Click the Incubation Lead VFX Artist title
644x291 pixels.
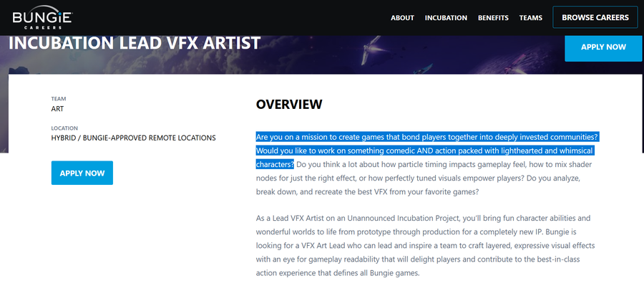tap(135, 43)
